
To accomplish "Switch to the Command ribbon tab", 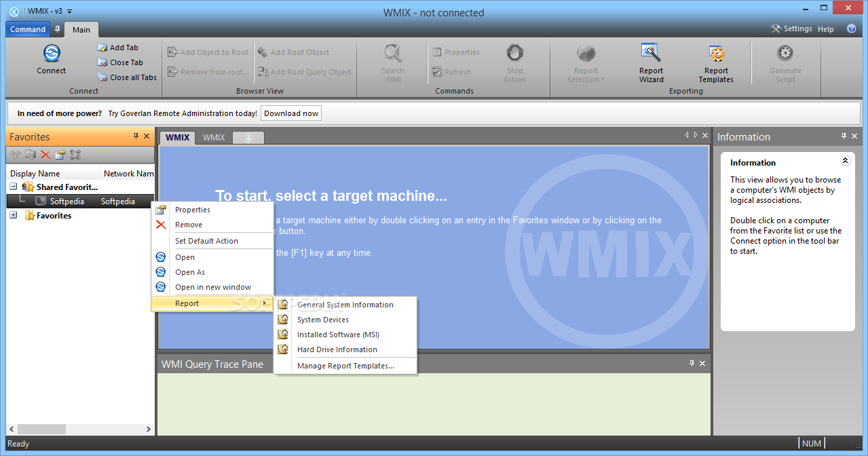I will point(28,29).
